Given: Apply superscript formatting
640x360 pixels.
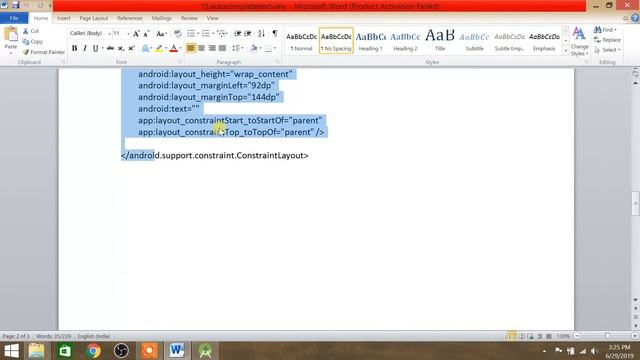Looking at the screenshot, I should pos(131,48).
